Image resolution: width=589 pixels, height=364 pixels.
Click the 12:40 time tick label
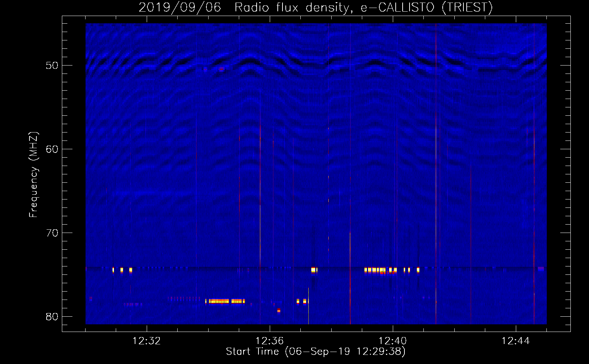pyautogui.click(x=393, y=341)
